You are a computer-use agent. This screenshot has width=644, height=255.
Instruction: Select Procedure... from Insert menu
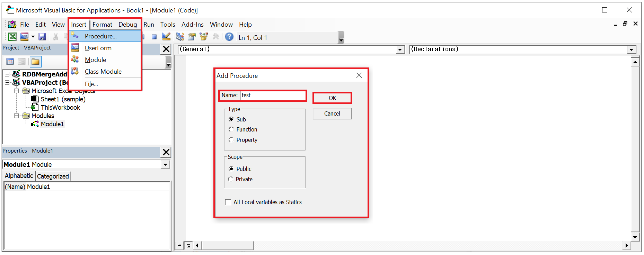105,36
